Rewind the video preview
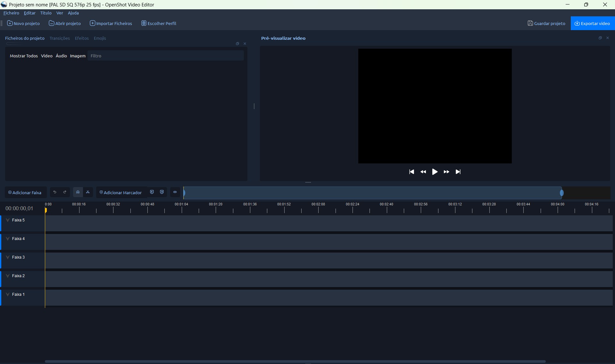The width and height of the screenshot is (615, 364). pyautogui.click(x=423, y=172)
